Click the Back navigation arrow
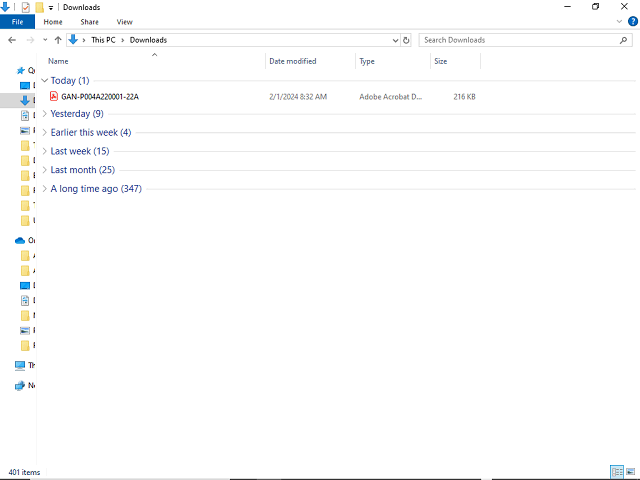 11,40
